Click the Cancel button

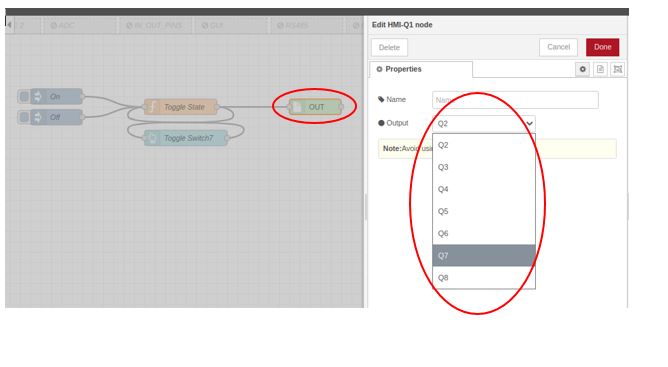pos(558,47)
